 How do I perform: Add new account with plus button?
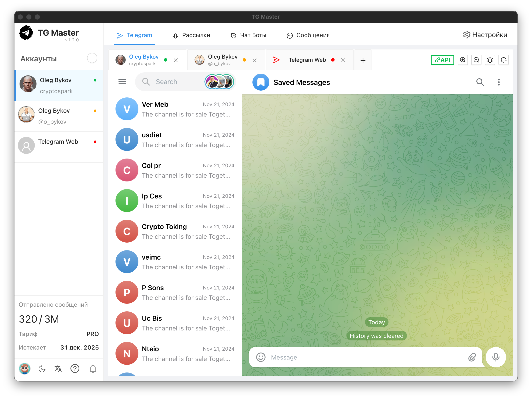tap(92, 58)
